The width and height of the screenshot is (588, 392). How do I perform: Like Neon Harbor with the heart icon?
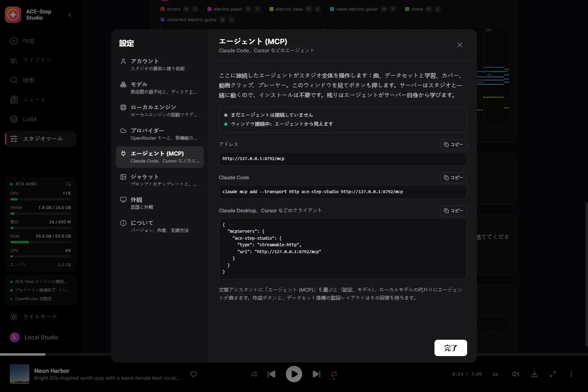(194, 374)
